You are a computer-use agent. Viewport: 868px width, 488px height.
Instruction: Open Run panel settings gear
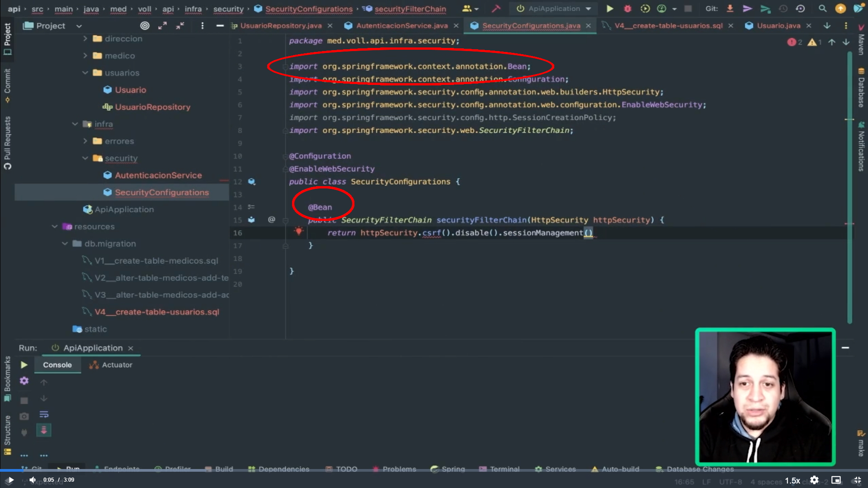[x=24, y=381]
